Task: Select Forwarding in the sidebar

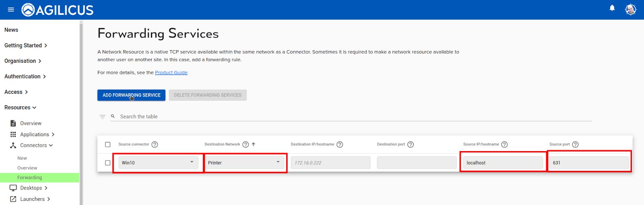Action: (29, 178)
